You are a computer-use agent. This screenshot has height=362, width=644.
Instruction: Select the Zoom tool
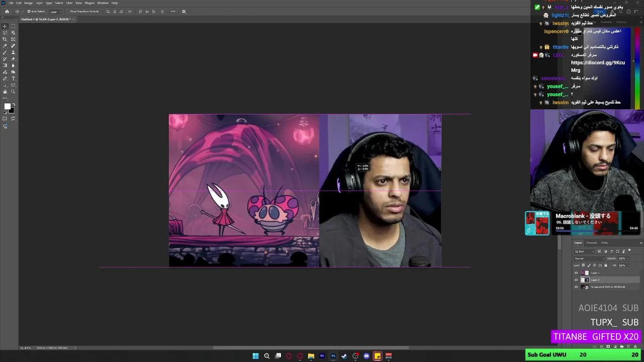click(13, 92)
